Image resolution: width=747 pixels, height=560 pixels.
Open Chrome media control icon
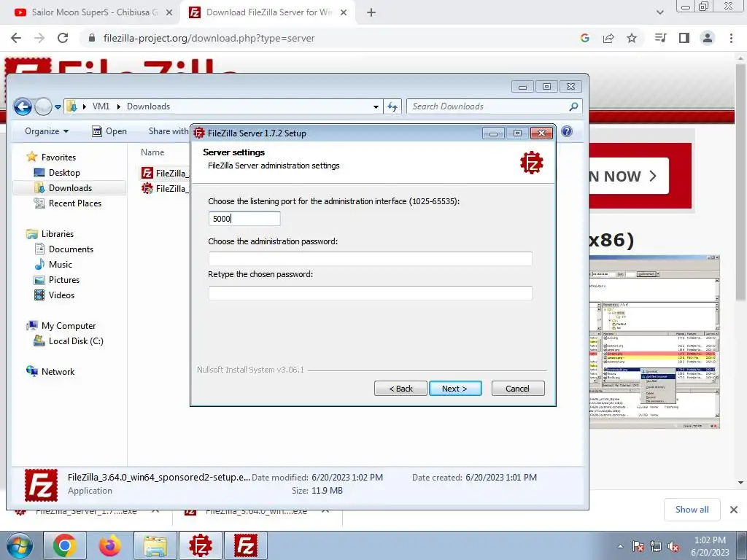(x=661, y=38)
